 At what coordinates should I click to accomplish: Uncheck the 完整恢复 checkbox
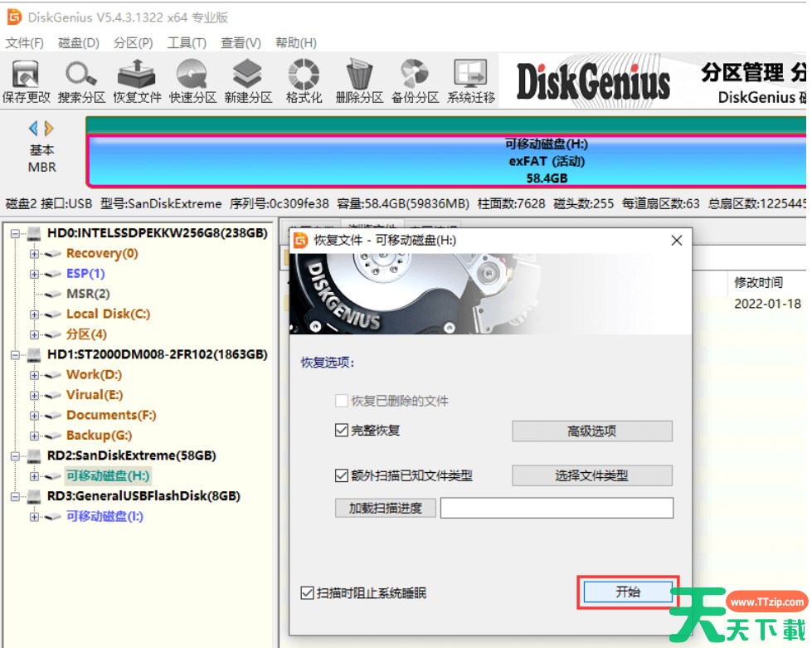tap(342, 431)
